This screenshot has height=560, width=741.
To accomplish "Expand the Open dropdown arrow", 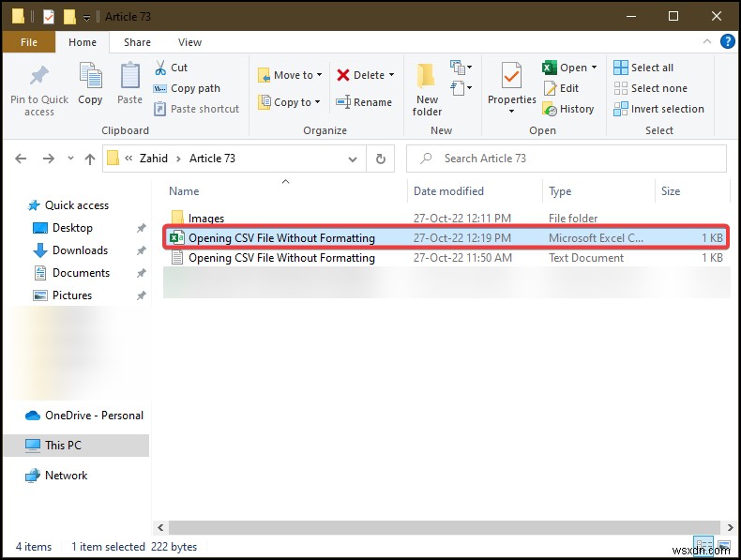I will (x=594, y=68).
